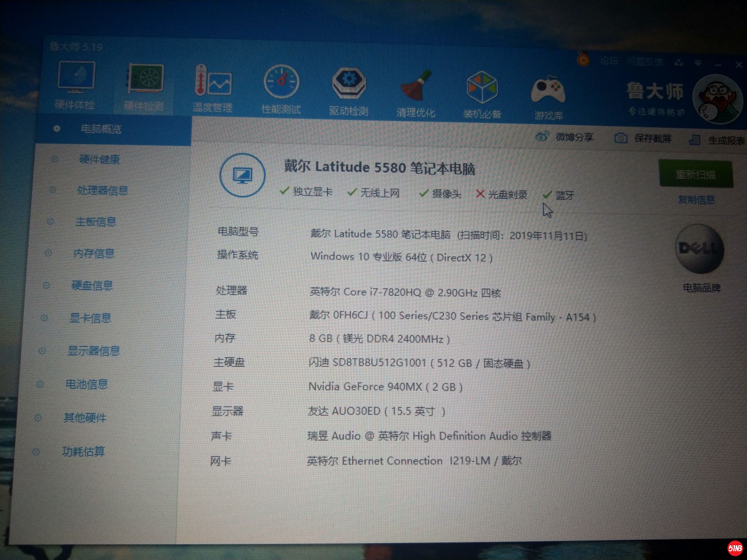Click 保存截屏 save screenshot camera

(621, 138)
